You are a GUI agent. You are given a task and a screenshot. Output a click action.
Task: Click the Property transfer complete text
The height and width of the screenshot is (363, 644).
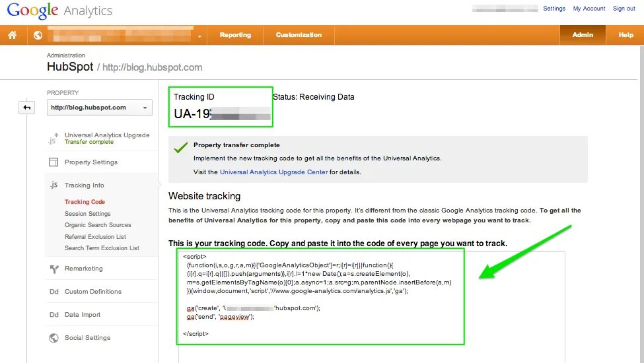coord(236,145)
